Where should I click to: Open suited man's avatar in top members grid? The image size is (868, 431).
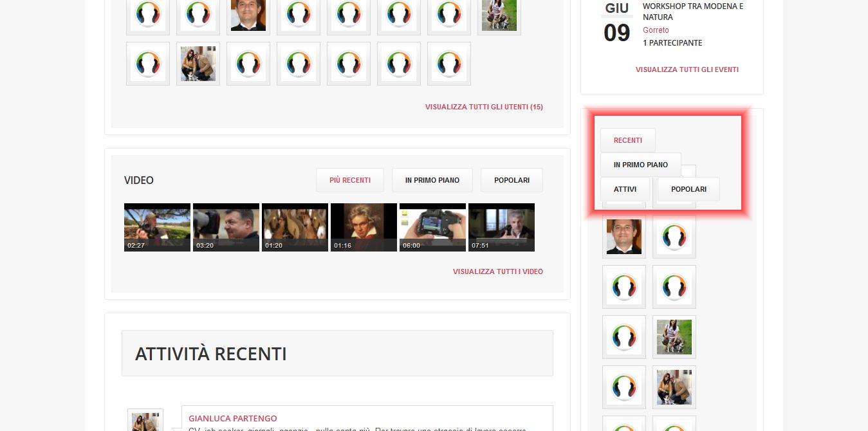248,14
